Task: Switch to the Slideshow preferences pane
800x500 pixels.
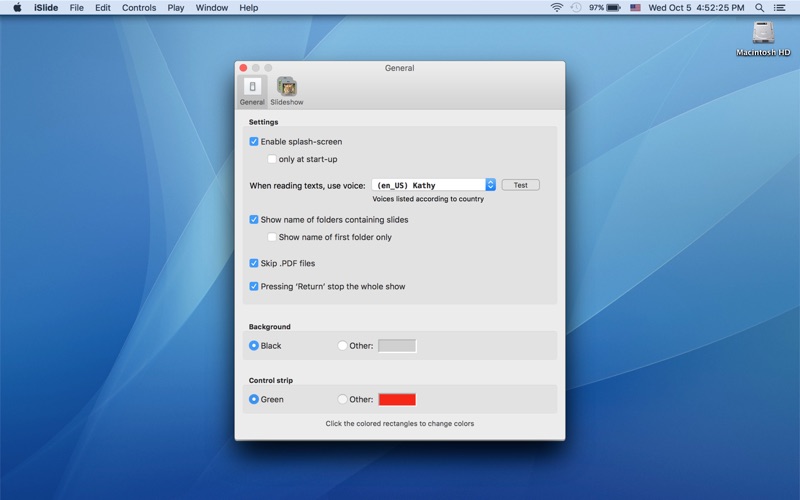Action: pyautogui.click(x=287, y=91)
